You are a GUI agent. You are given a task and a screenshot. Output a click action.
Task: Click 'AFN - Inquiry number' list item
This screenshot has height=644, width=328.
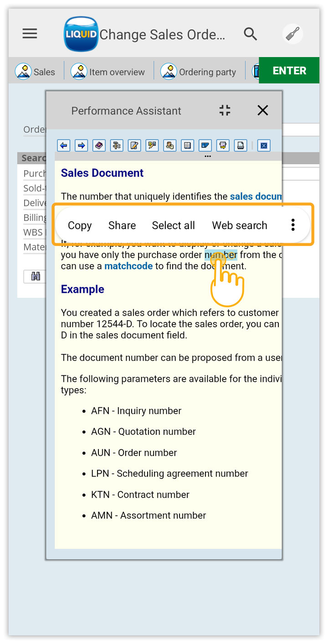(136, 411)
